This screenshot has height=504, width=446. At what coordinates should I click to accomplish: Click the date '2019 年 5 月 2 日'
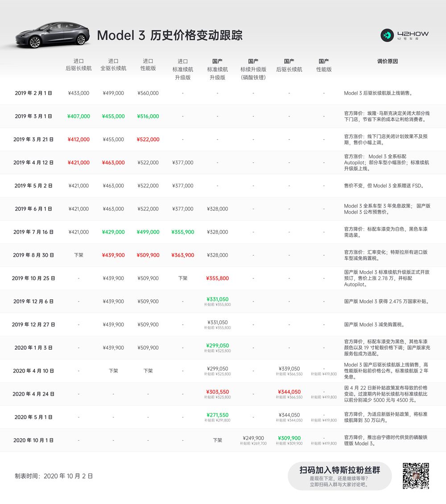(33, 186)
